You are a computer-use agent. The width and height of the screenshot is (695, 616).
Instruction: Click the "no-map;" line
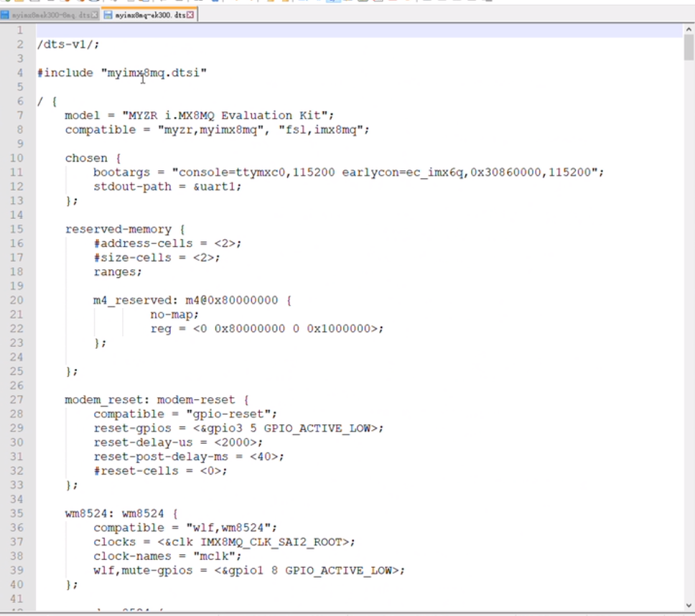(174, 314)
